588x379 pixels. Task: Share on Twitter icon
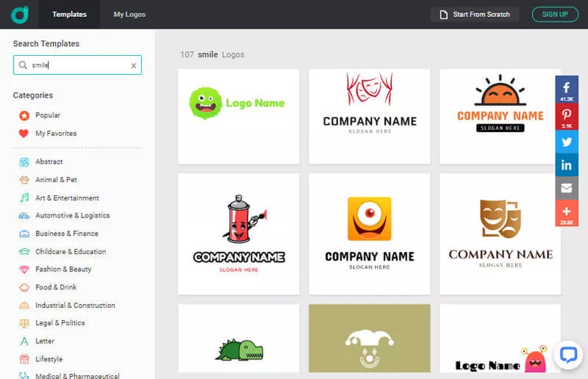click(x=567, y=142)
